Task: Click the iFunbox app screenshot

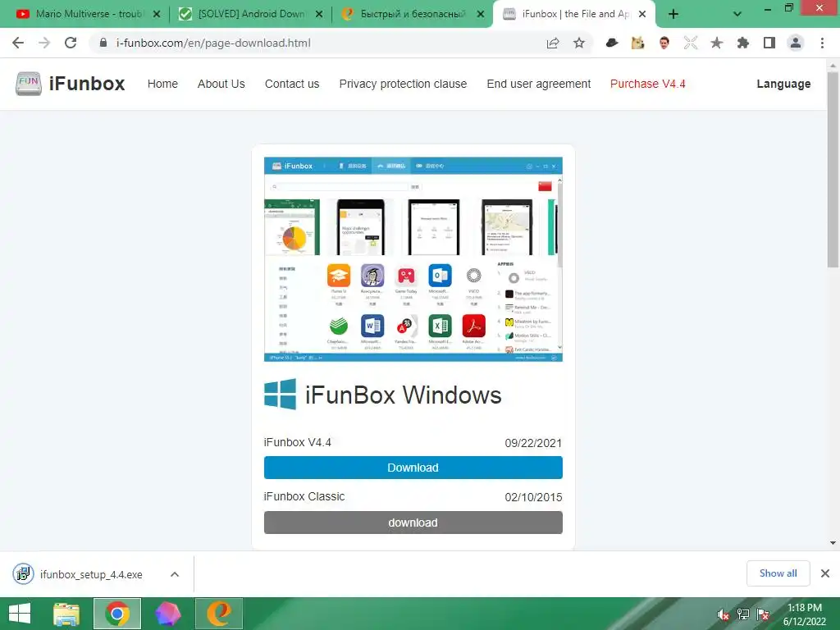Action: [413, 259]
